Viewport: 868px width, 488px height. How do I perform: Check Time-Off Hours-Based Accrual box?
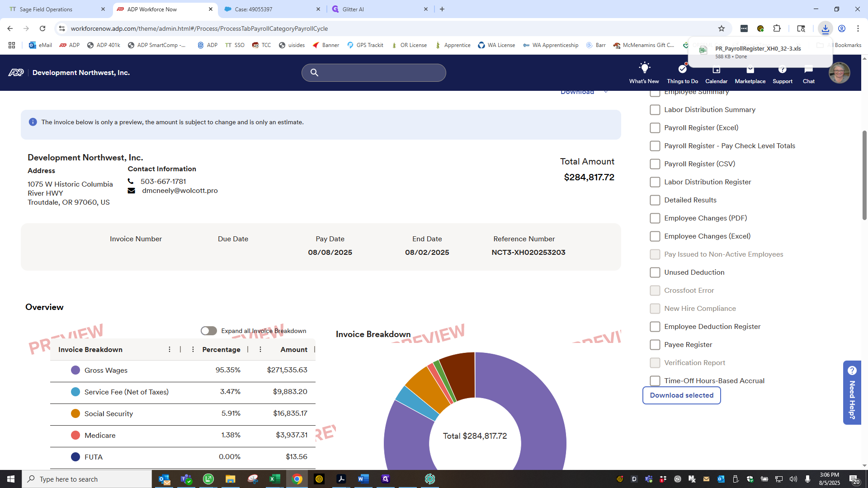[655, 381]
